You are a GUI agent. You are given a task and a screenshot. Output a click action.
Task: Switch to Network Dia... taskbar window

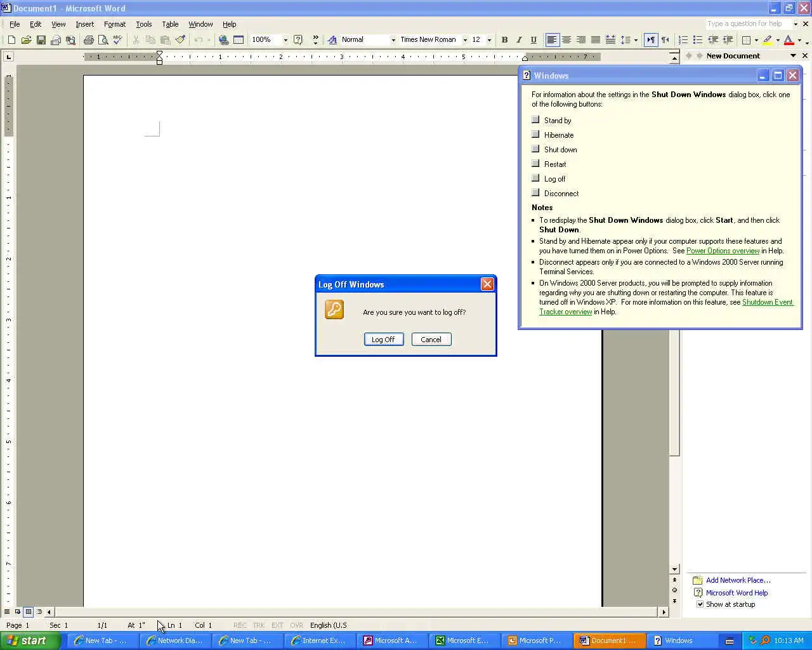point(175,640)
